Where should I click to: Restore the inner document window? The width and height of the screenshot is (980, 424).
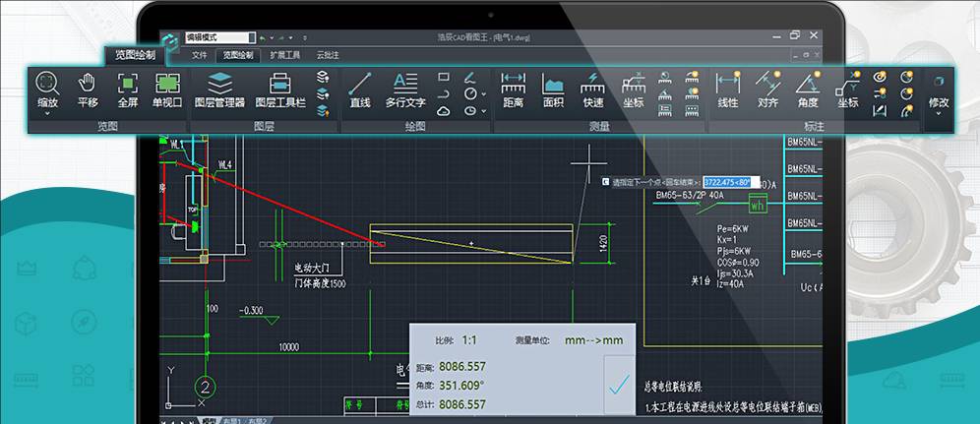[805, 55]
